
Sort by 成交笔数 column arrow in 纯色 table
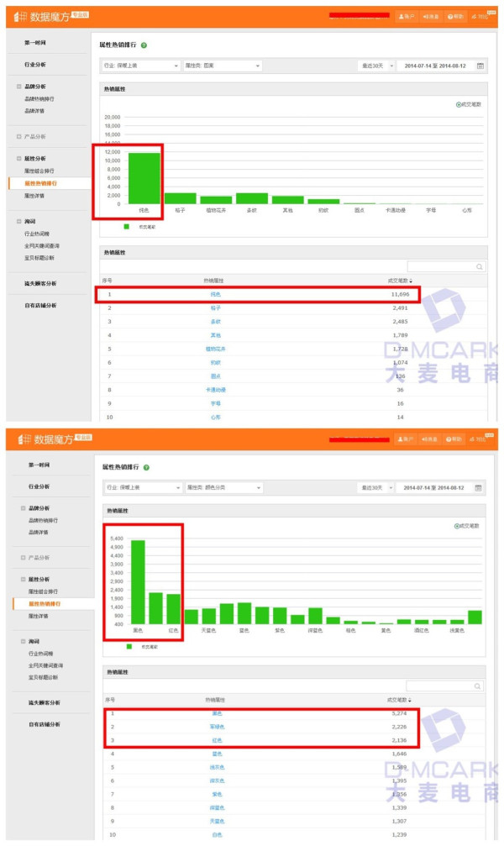click(412, 281)
